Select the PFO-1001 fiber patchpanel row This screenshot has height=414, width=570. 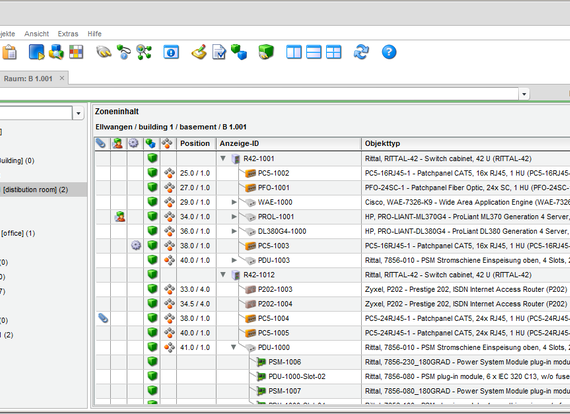(332, 188)
